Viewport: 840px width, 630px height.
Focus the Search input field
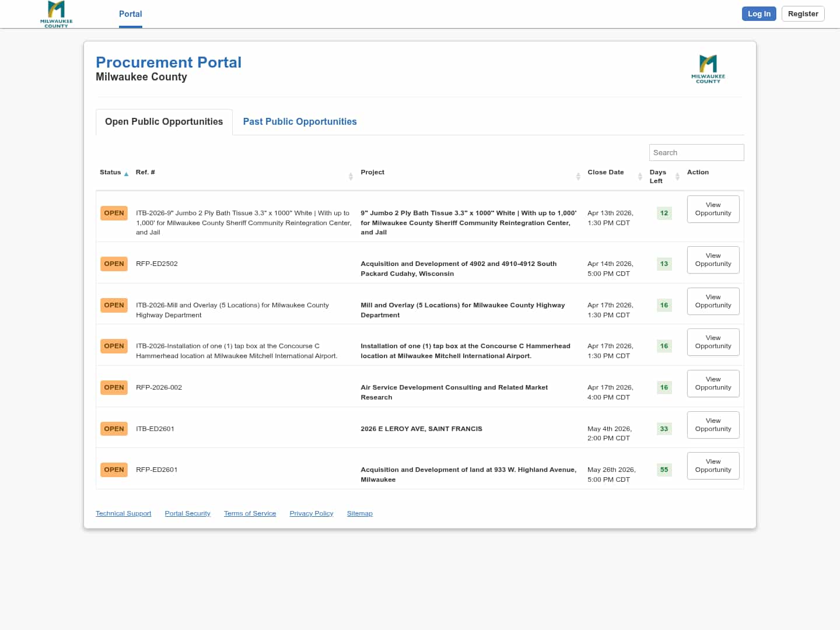point(696,152)
